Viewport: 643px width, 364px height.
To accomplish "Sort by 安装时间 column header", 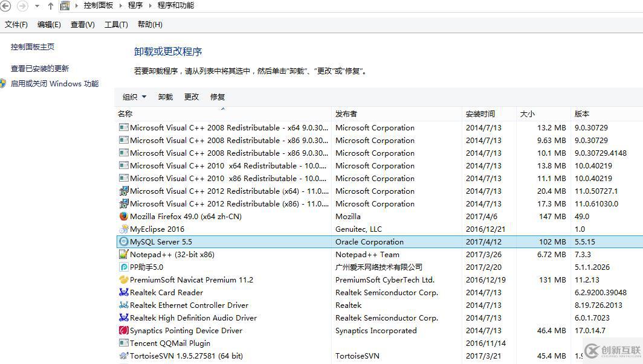I will [x=489, y=114].
